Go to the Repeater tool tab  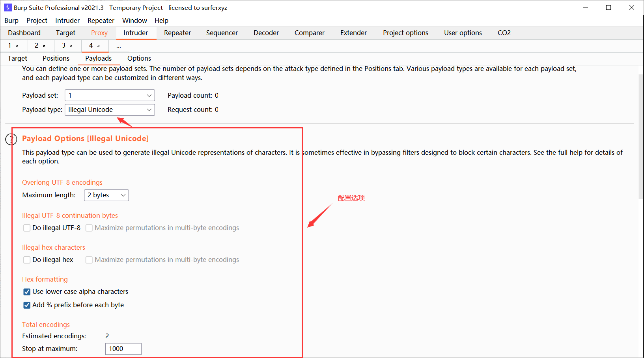tap(177, 33)
